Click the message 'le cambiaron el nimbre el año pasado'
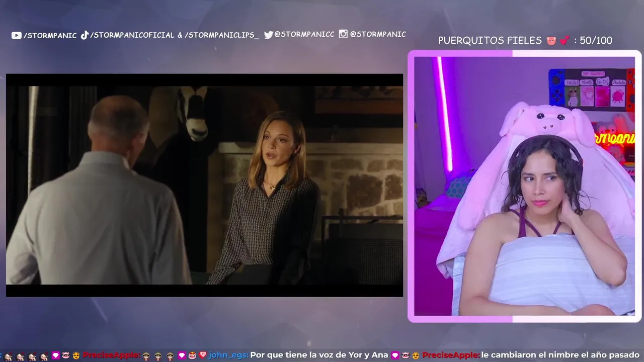 (560, 355)
